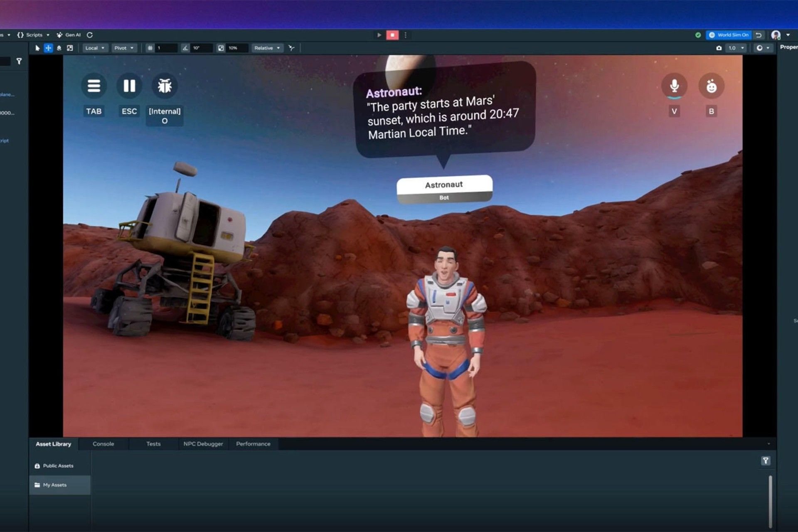Expand the Pivot mode dropdown
Screen dimensions: 798x532
click(x=124, y=48)
